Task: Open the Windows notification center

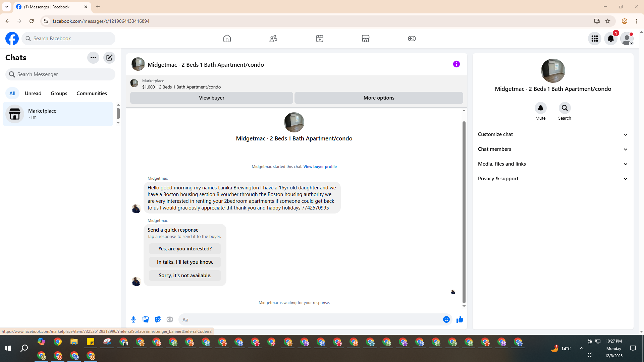Action: coord(633,349)
